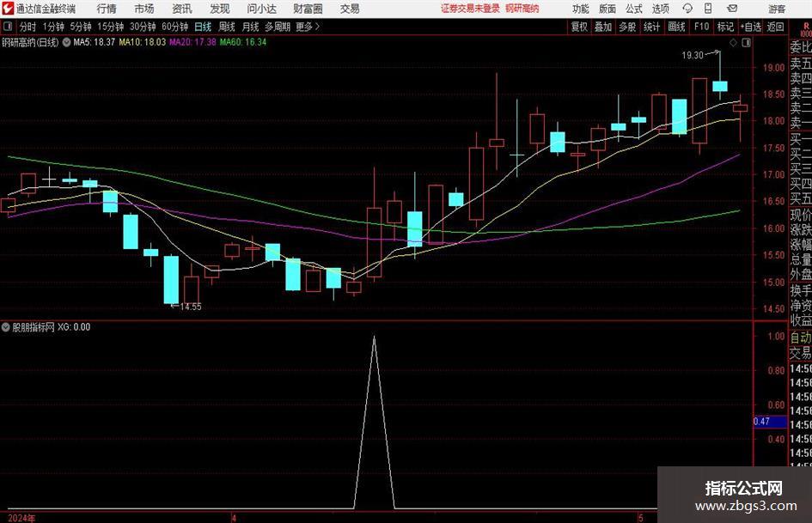Switch to 分时 chart tab
This screenshot has height=523, width=812.
pos(27,27)
